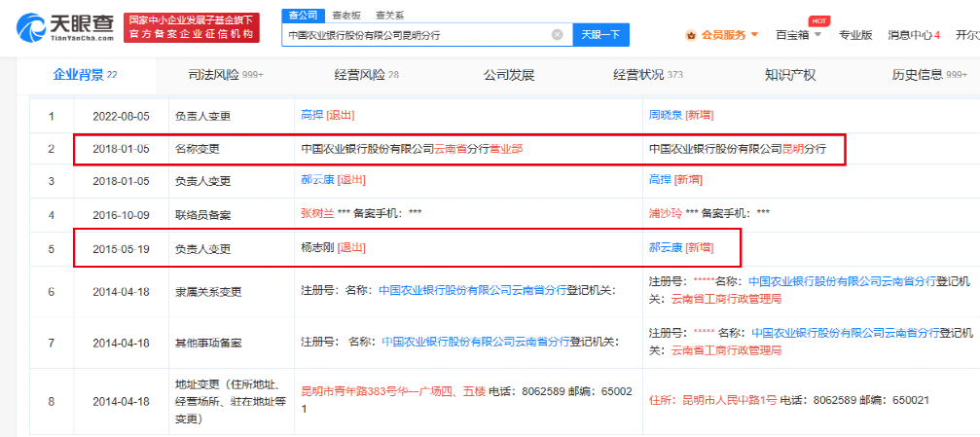Switch to the 经营状况 tab
This screenshot has width=980, height=437.
[648, 76]
